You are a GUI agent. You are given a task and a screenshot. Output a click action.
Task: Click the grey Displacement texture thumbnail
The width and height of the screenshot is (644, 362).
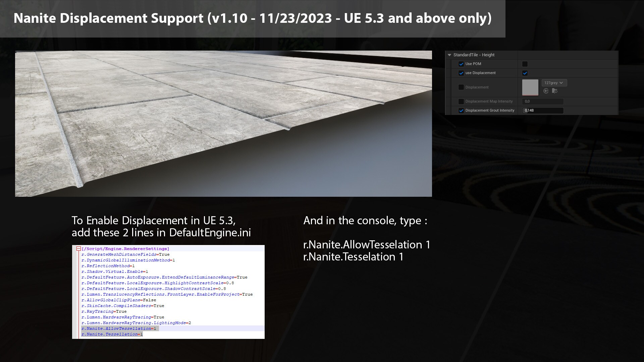tap(530, 87)
